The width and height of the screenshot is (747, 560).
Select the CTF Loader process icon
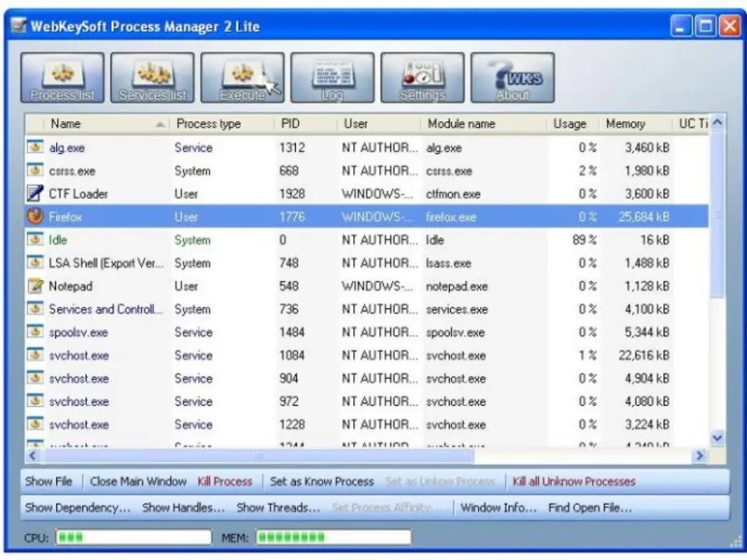[x=35, y=193]
